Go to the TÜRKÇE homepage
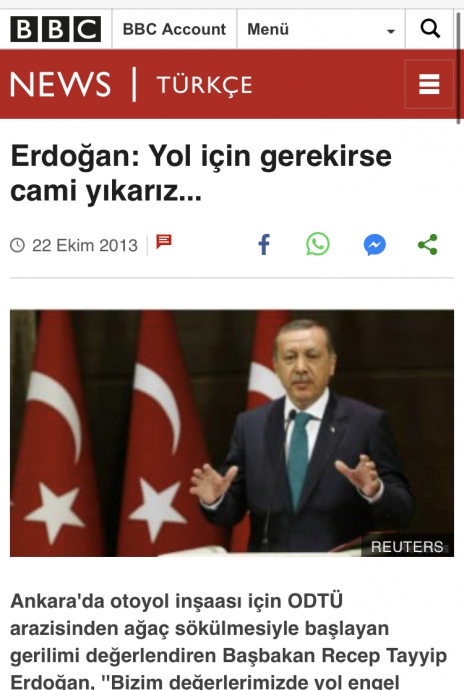The height and width of the screenshot is (690, 464). point(204,85)
